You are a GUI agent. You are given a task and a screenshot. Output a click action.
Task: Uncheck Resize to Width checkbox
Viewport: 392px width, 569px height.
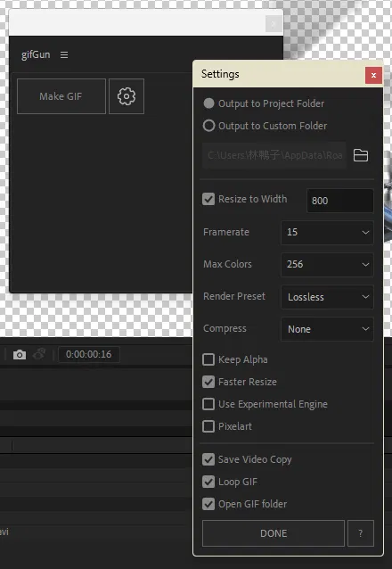[x=208, y=199]
